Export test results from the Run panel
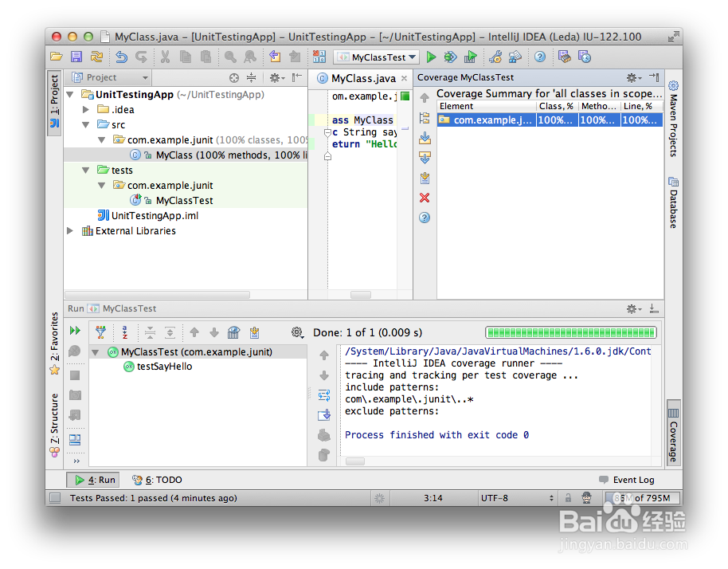 pos(255,332)
